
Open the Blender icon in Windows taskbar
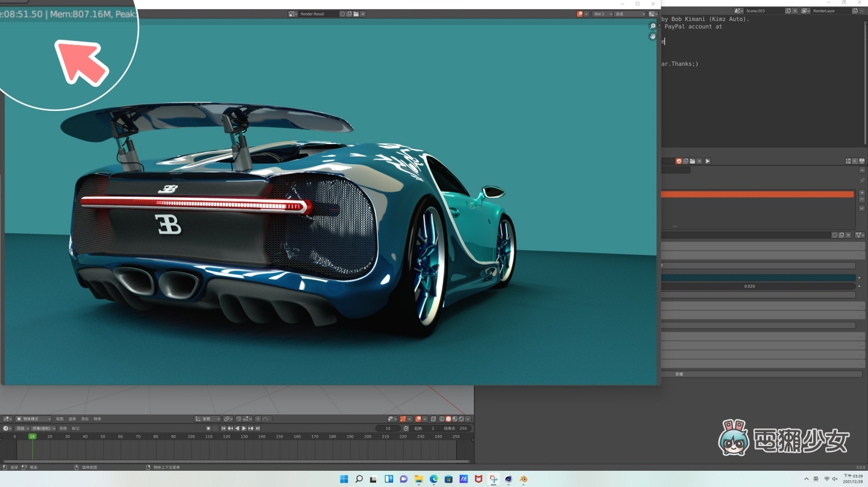pyautogui.click(x=523, y=479)
